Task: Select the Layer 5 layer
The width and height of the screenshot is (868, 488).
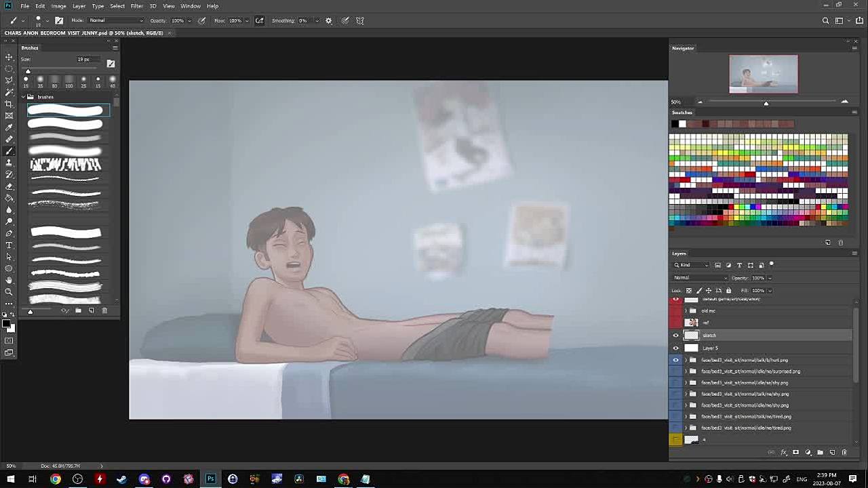Action: (x=746, y=348)
